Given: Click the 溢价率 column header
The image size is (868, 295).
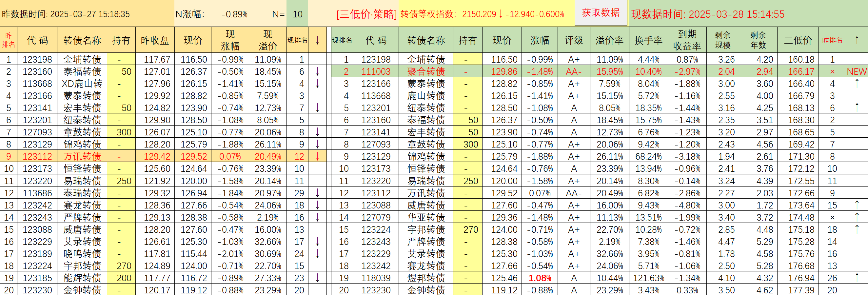Looking at the screenshot, I should (609, 40).
